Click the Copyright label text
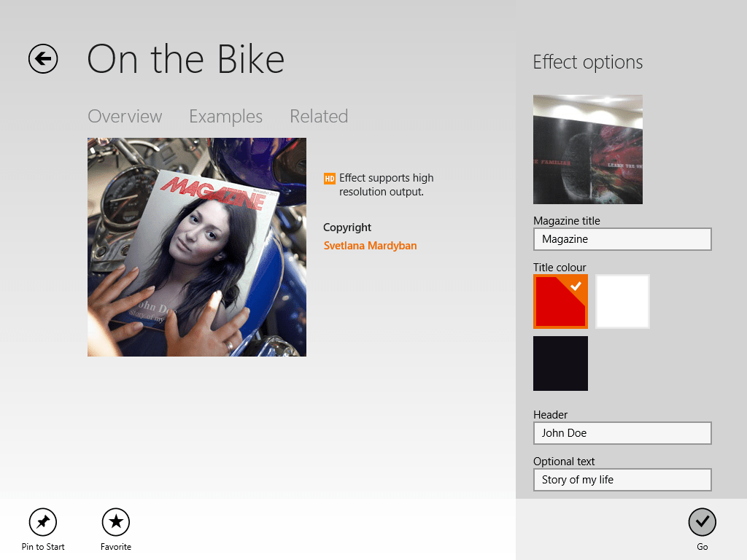The height and width of the screenshot is (560, 747). [347, 227]
